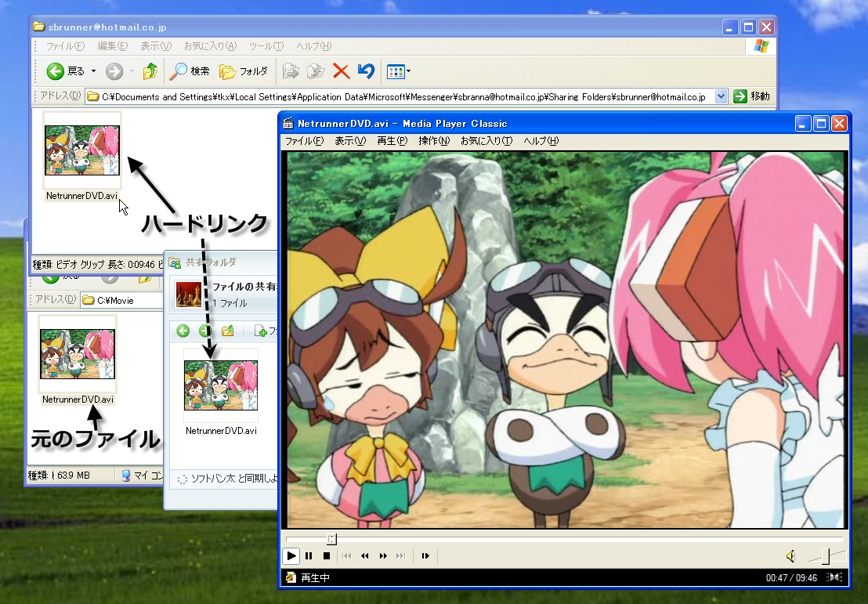Click the volume slider in Media Player Classic
The image size is (868, 604).
point(826,556)
